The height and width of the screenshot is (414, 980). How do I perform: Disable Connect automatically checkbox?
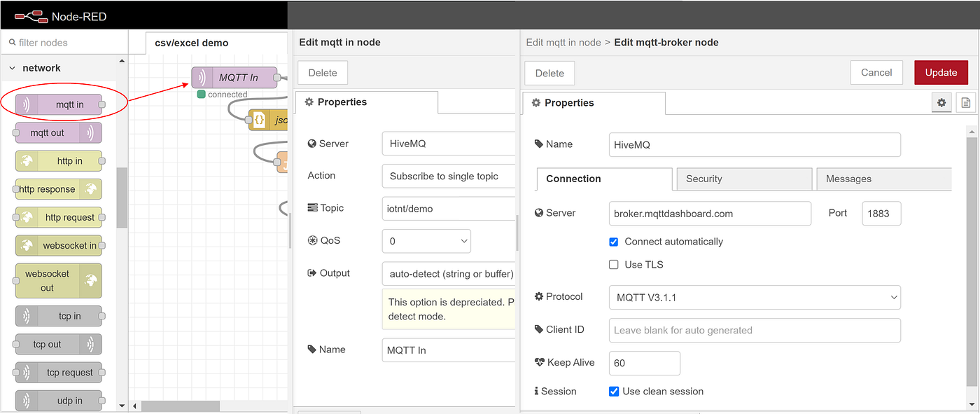614,242
